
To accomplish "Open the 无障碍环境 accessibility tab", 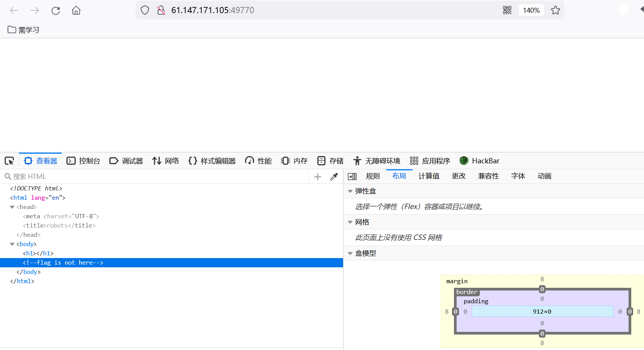I will 377,161.
